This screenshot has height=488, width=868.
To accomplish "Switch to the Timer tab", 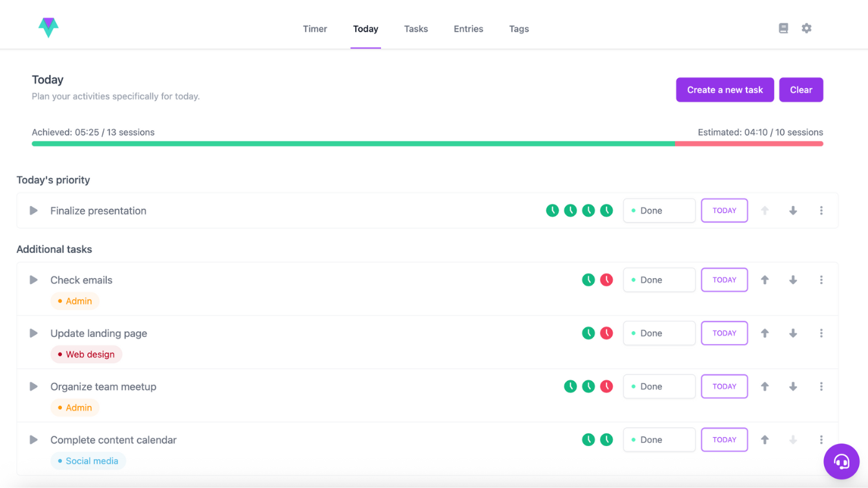I will tap(315, 29).
